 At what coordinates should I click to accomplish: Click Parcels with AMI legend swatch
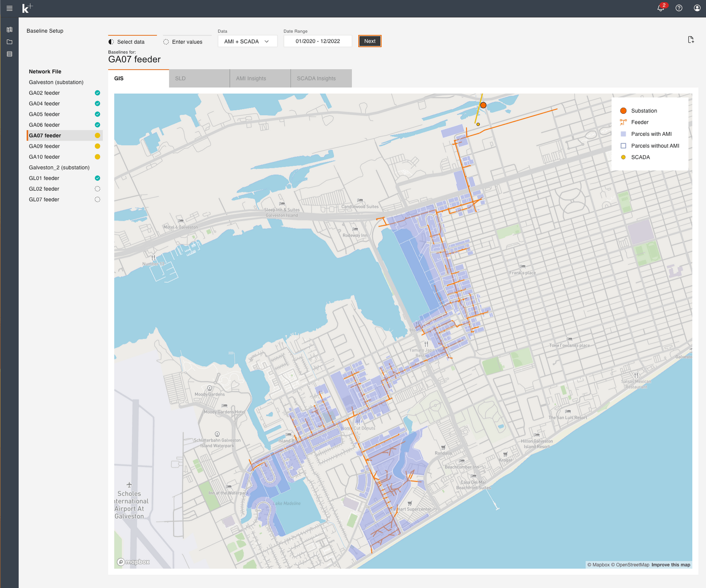[x=623, y=134]
